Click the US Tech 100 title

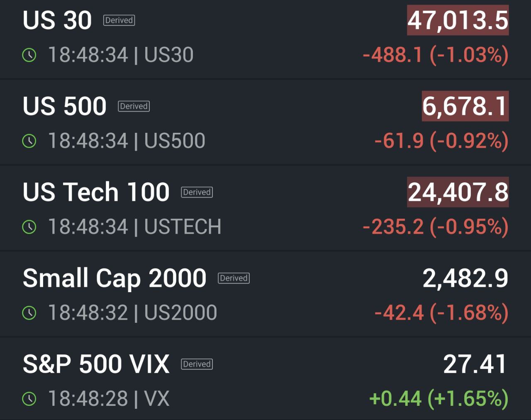click(96, 191)
